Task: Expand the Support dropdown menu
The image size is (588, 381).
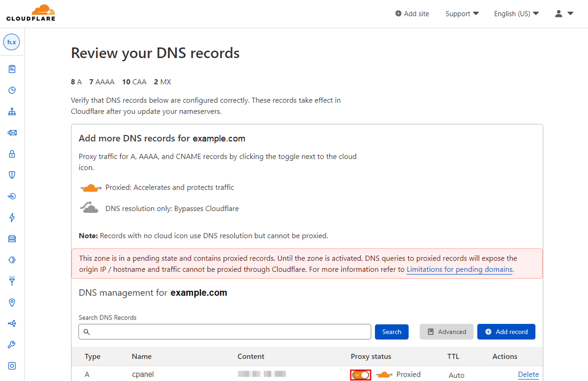Action: point(462,13)
